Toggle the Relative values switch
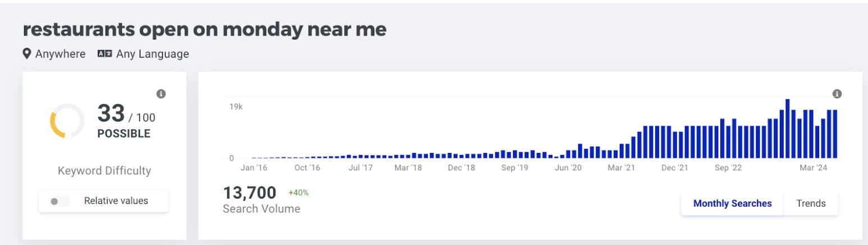This screenshot has height=245, width=868. tap(59, 201)
